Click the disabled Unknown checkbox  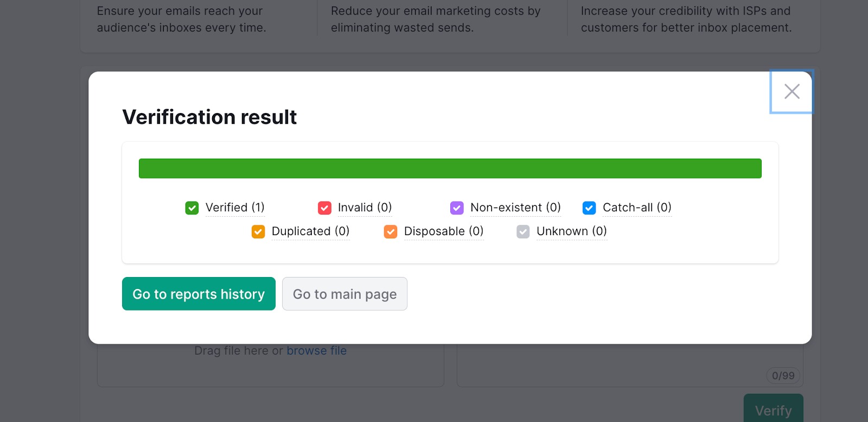[x=522, y=231]
